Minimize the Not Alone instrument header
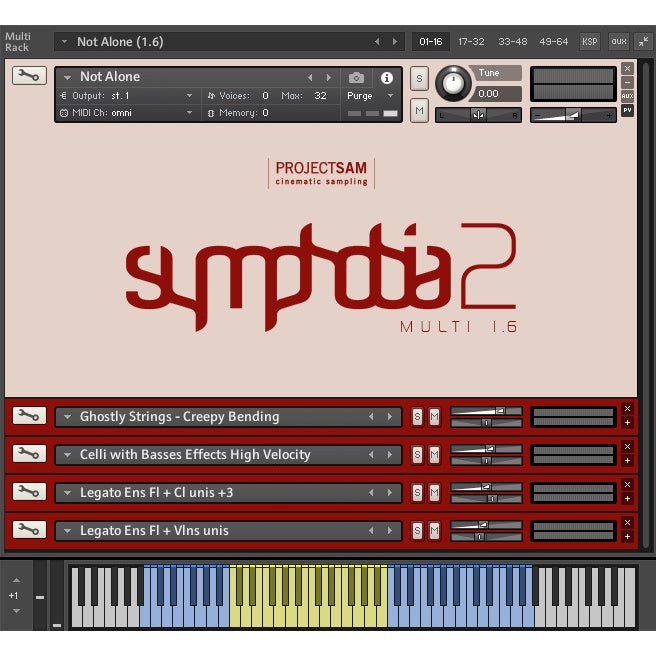 (x=627, y=82)
